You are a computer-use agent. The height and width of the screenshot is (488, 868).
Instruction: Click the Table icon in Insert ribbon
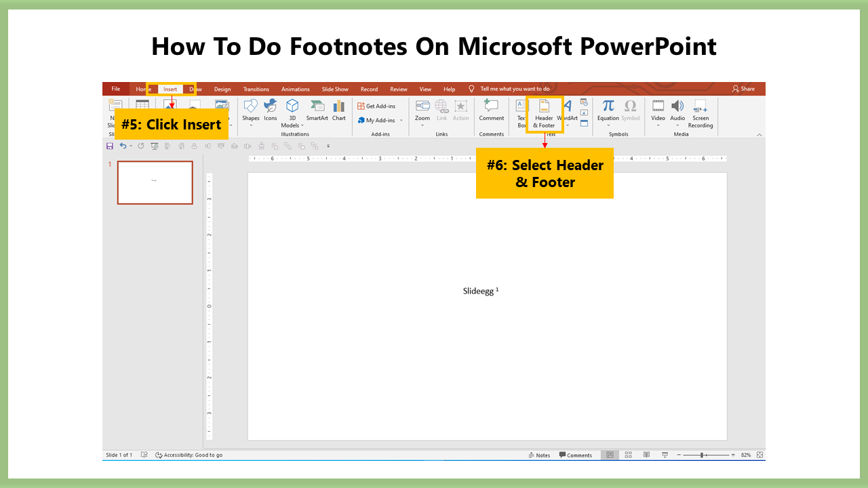[142, 105]
